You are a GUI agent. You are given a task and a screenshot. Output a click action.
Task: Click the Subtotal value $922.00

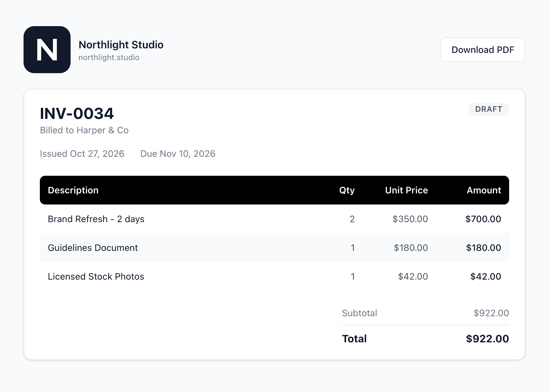tap(491, 313)
